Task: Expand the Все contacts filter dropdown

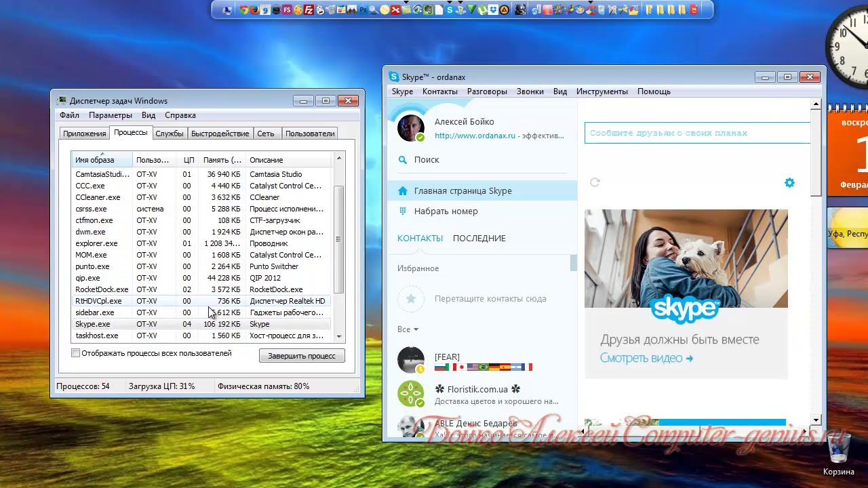Action: 408,329
